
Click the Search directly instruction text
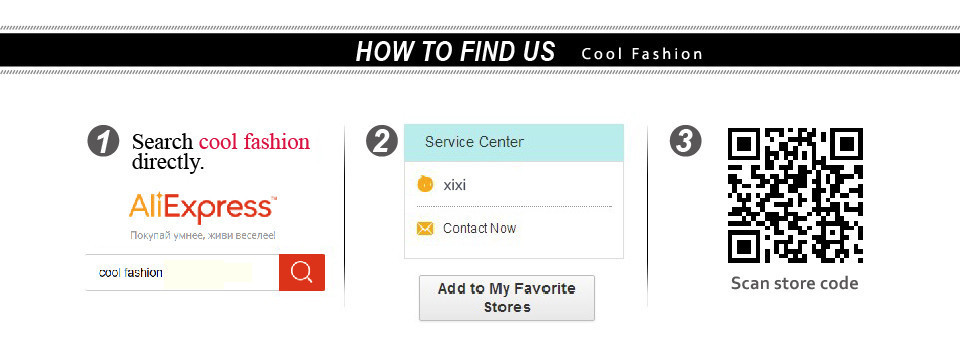pyautogui.click(x=221, y=152)
